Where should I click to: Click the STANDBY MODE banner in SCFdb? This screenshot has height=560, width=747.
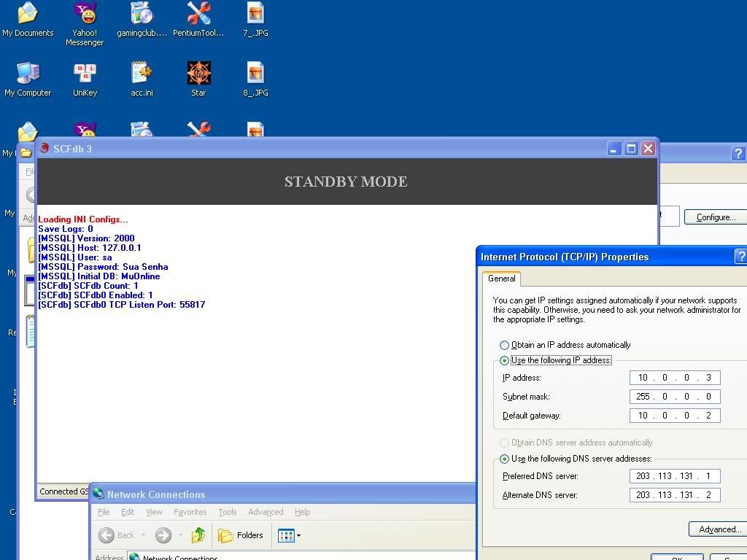coord(347,182)
